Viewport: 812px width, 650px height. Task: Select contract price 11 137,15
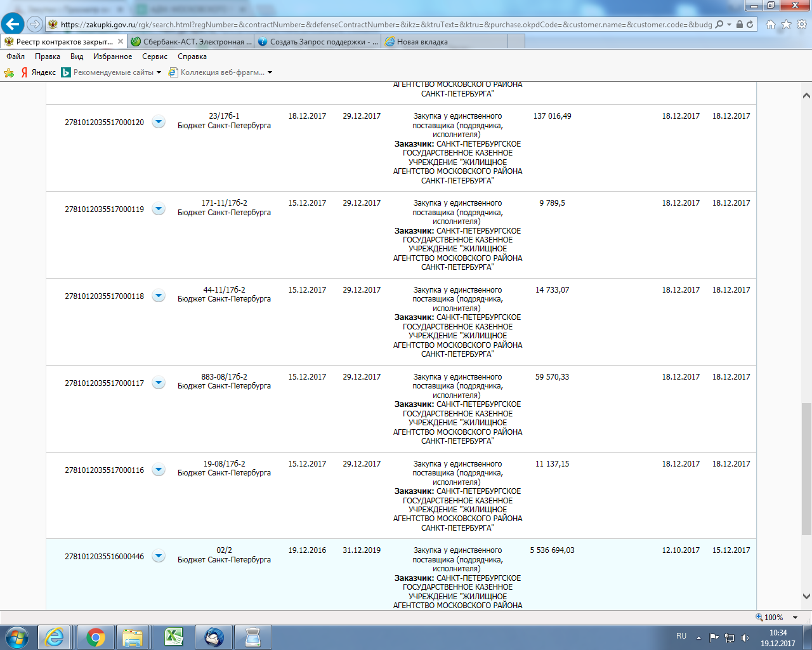pyautogui.click(x=552, y=464)
